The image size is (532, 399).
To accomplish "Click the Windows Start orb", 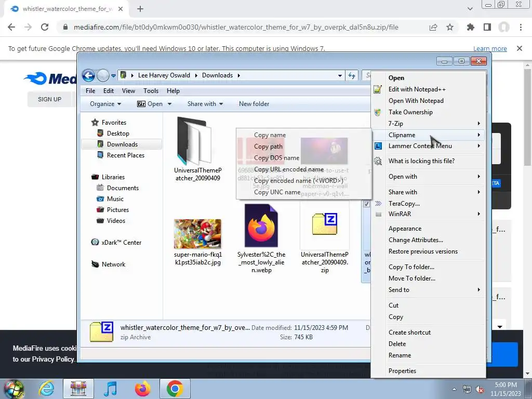I will [x=14, y=389].
